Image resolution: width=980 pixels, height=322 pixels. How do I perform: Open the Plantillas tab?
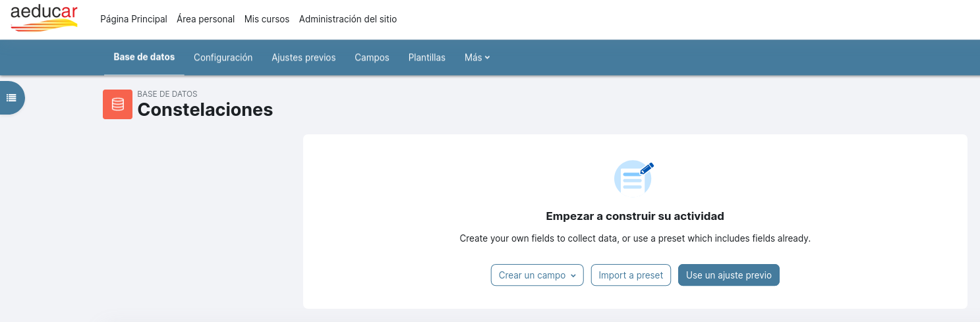(x=427, y=57)
